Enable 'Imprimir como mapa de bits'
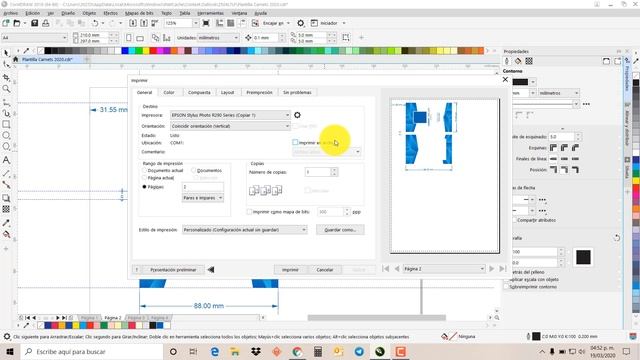The width and height of the screenshot is (640, 360). [249, 212]
